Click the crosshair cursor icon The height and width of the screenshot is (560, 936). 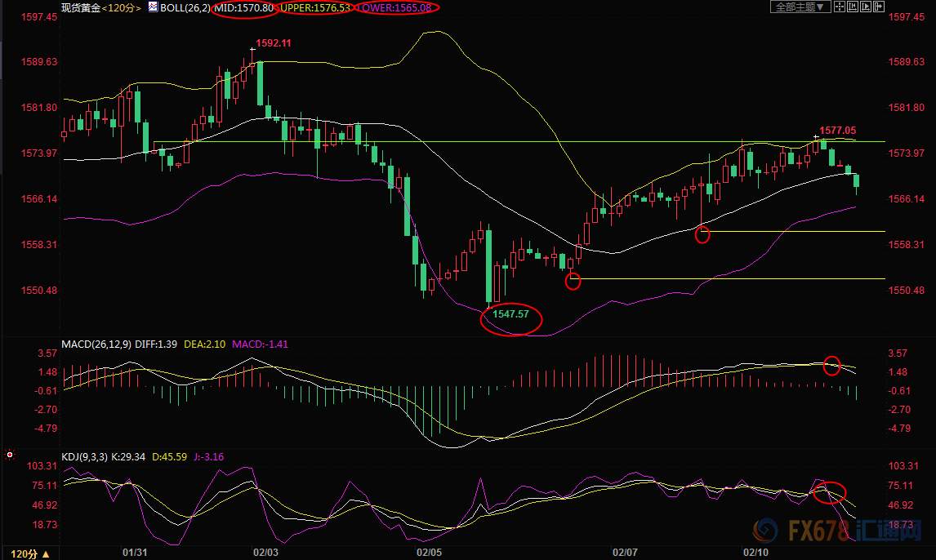coord(840,7)
